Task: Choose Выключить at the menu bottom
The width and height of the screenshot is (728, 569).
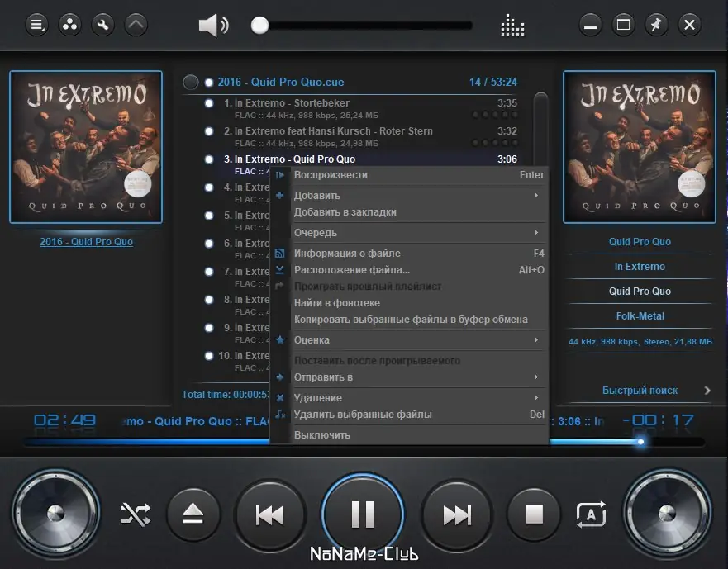Action: click(408, 435)
